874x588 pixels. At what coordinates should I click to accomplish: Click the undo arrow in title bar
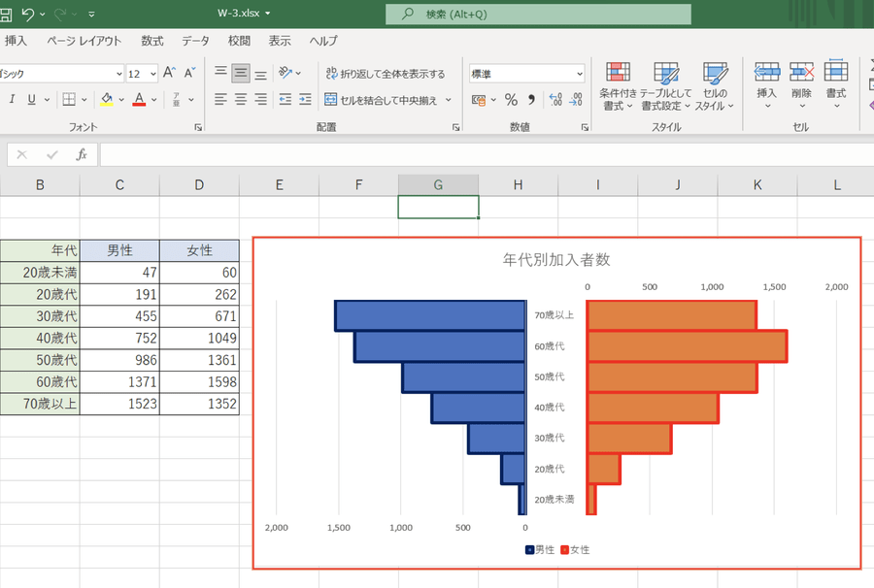pyautogui.click(x=28, y=14)
